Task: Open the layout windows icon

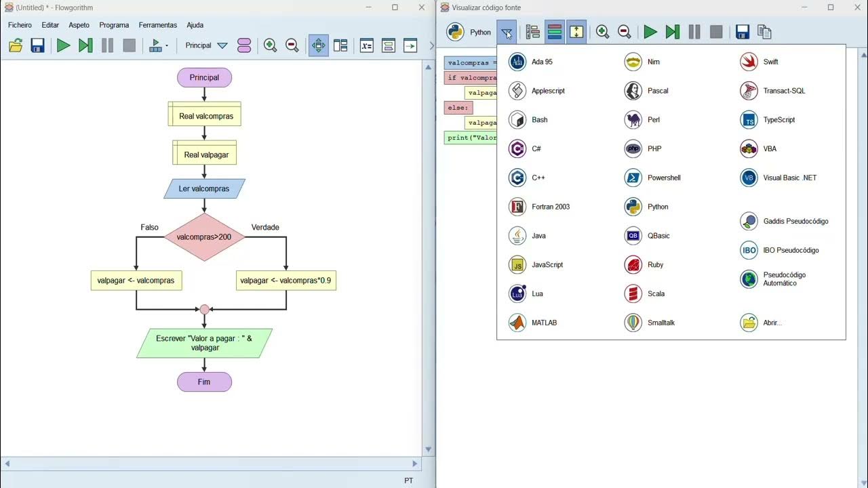Action: (340, 45)
